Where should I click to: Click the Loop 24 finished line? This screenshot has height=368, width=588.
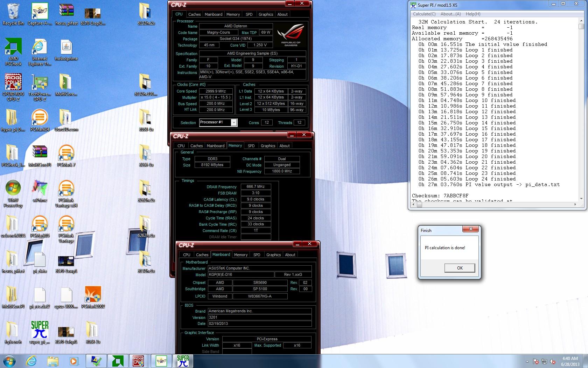(467, 179)
